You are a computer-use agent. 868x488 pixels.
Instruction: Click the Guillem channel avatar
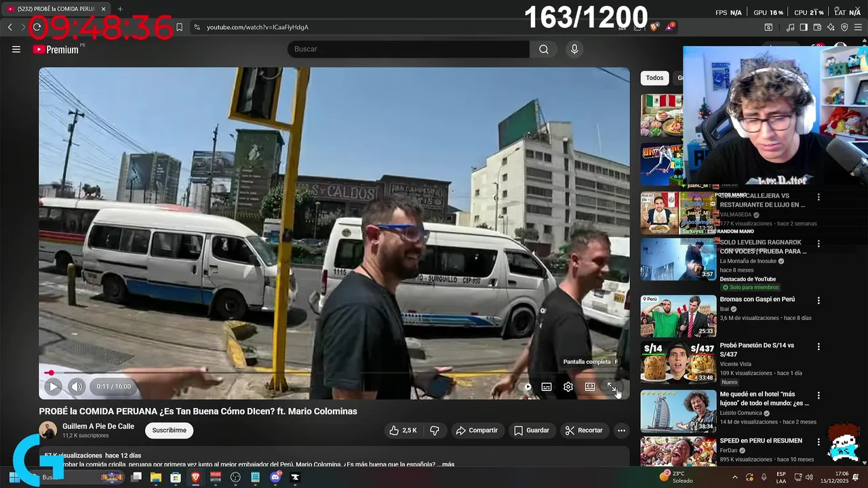[x=48, y=430]
